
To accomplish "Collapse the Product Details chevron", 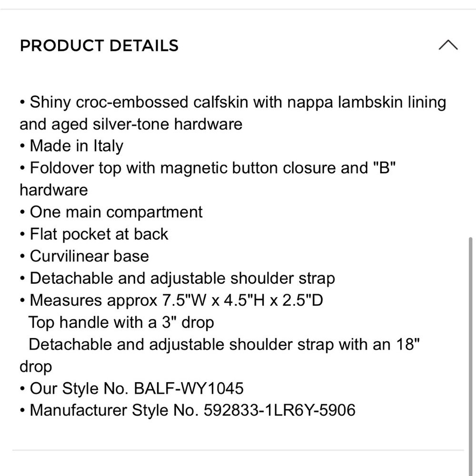I will pyautogui.click(x=448, y=45).
